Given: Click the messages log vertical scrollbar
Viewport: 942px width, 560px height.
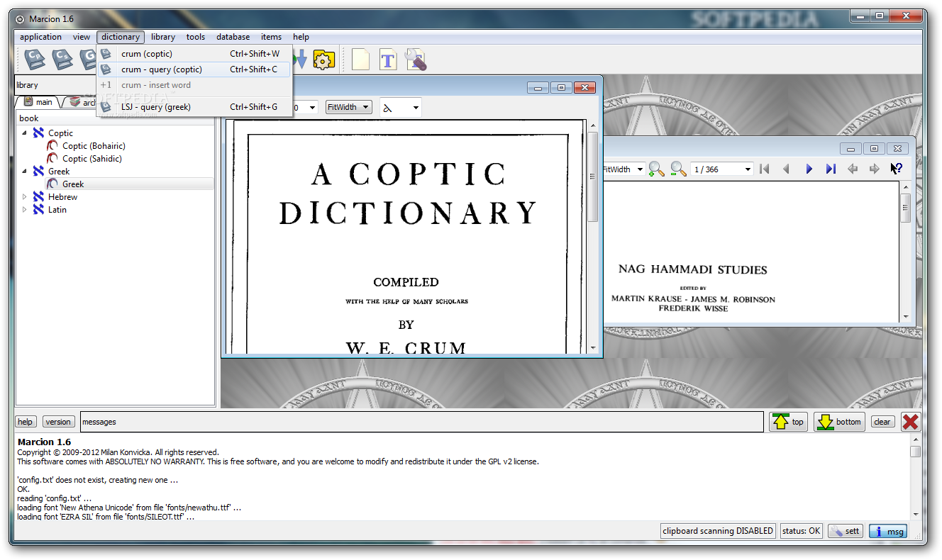Looking at the screenshot, I should coord(916,478).
